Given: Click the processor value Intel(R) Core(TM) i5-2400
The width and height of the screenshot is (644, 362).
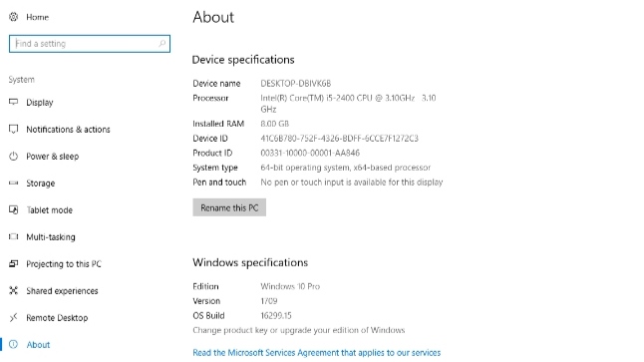Looking at the screenshot, I should click(x=348, y=104).
